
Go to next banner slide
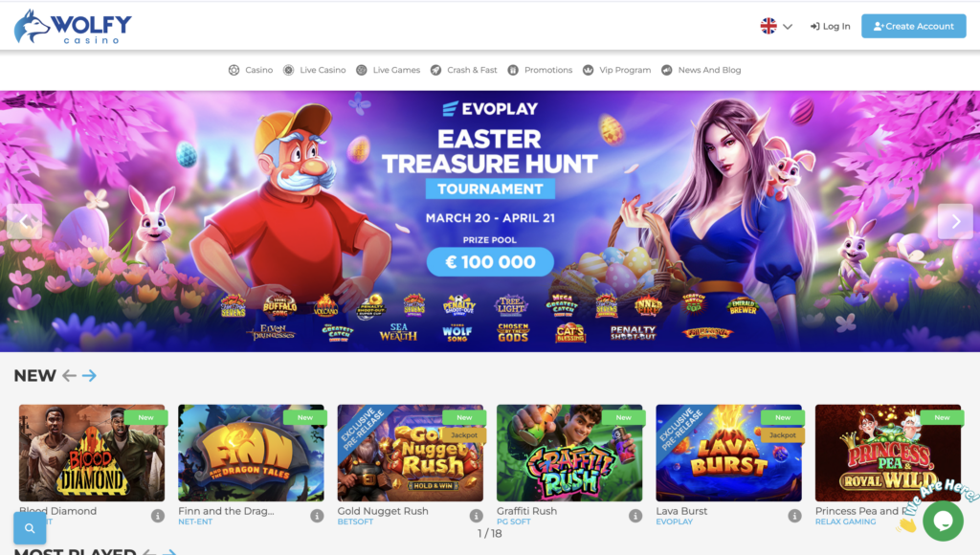point(955,221)
